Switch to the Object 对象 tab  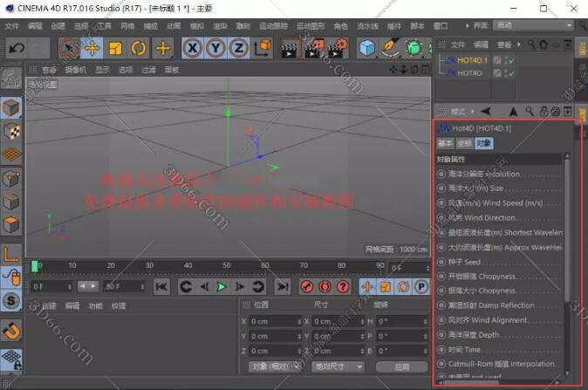coord(484,143)
